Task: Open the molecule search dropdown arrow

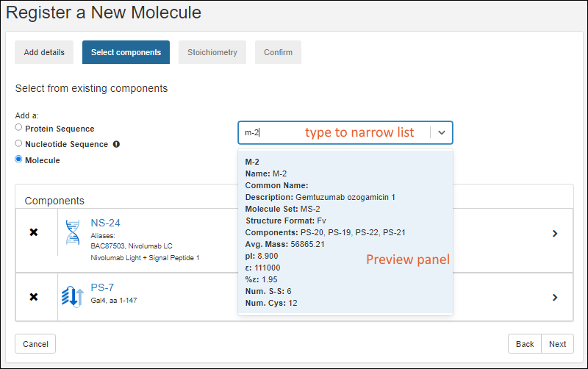Action: (441, 133)
